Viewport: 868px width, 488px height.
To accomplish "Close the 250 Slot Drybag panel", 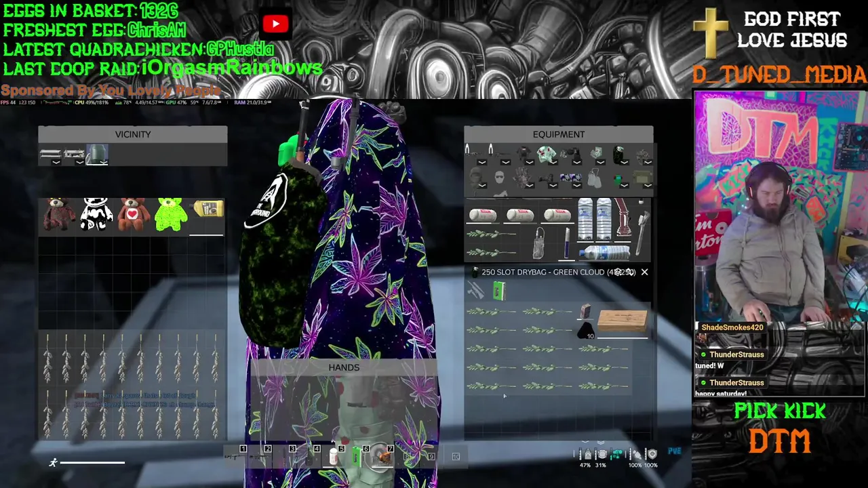I will (644, 272).
